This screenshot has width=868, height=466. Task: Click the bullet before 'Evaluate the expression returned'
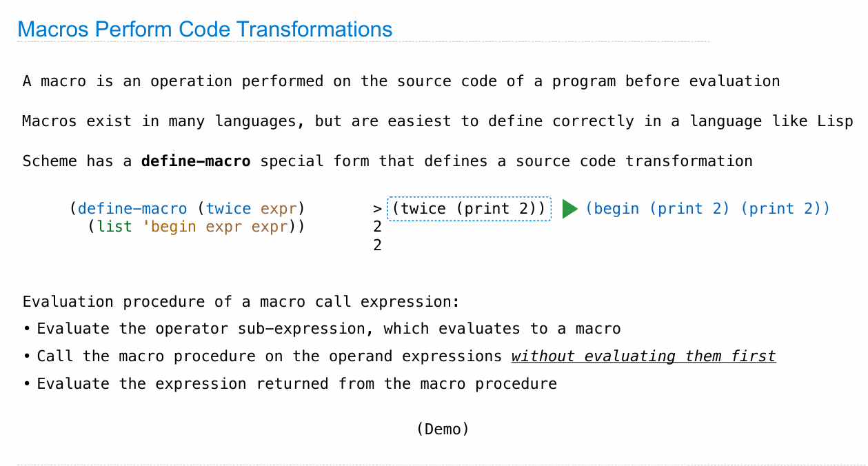(26, 384)
